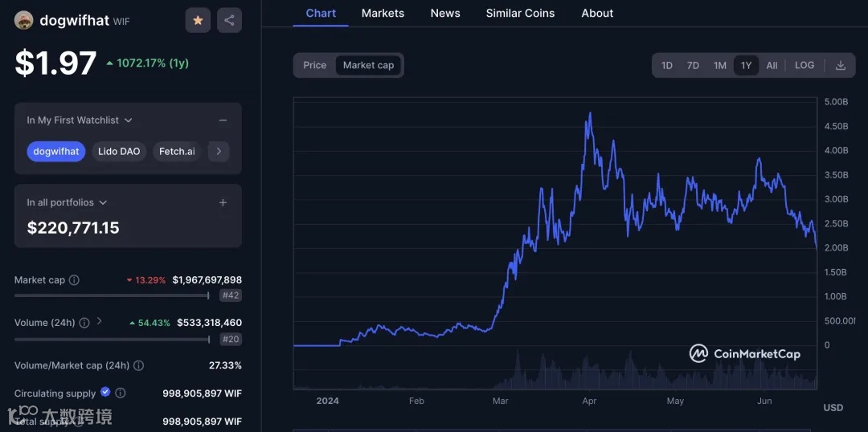Click plus icon to add portfolio
Image resolution: width=868 pixels, height=432 pixels.
point(223,203)
